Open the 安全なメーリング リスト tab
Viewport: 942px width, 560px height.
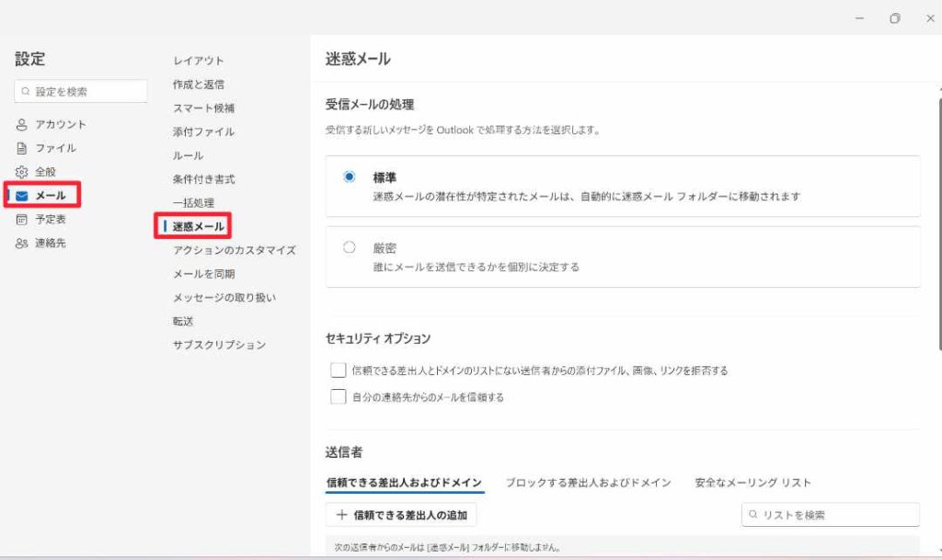point(752,483)
